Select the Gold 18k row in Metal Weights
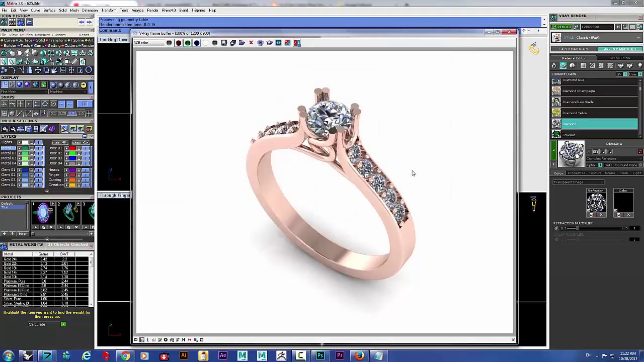The width and height of the screenshot is (644, 362). pos(45,268)
